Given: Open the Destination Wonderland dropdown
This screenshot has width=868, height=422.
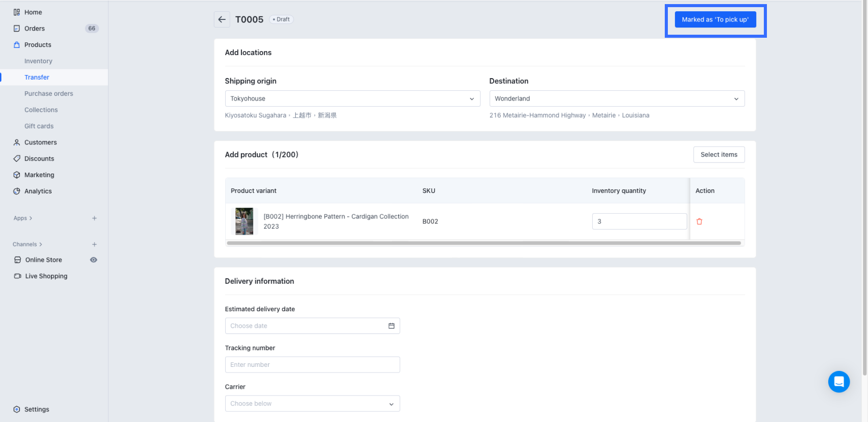Looking at the screenshot, I should coord(616,98).
